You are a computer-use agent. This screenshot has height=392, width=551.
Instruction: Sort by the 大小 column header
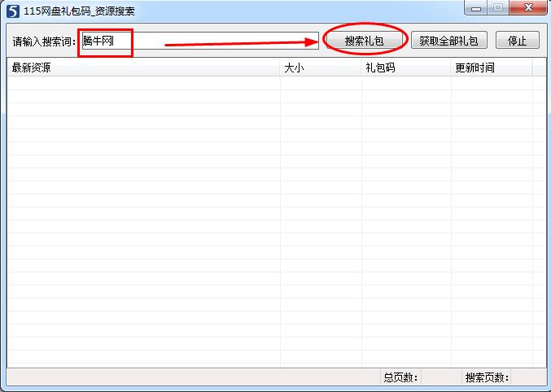(x=321, y=68)
